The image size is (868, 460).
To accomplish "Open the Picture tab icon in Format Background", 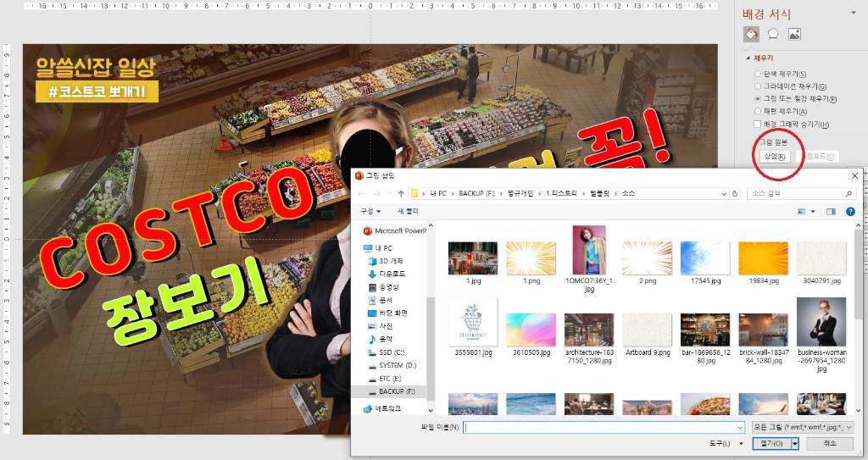I will (x=794, y=35).
